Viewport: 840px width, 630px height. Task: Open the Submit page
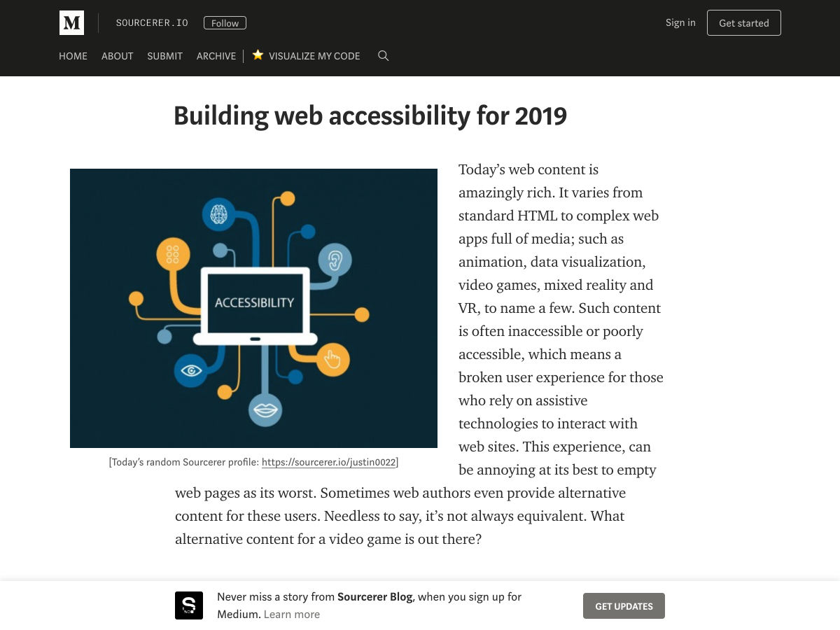164,56
